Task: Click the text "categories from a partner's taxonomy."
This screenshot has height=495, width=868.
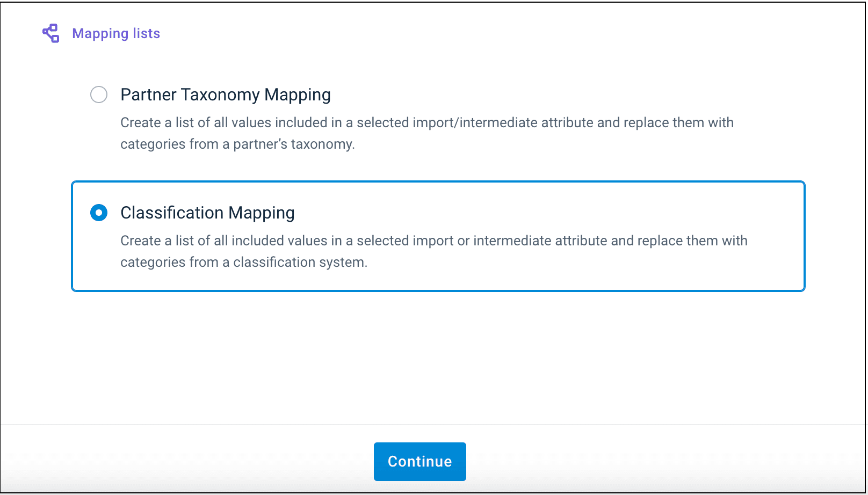Action: click(x=237, y=144)
